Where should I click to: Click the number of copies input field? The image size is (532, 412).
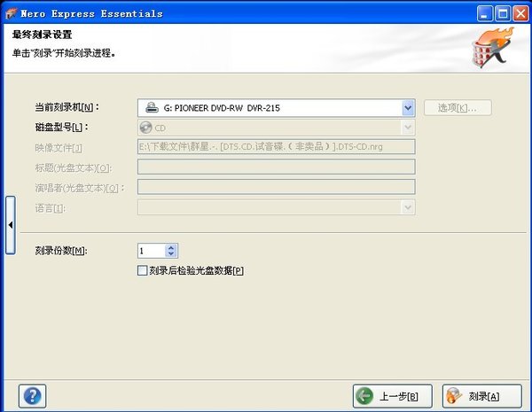tap(152, 251)
